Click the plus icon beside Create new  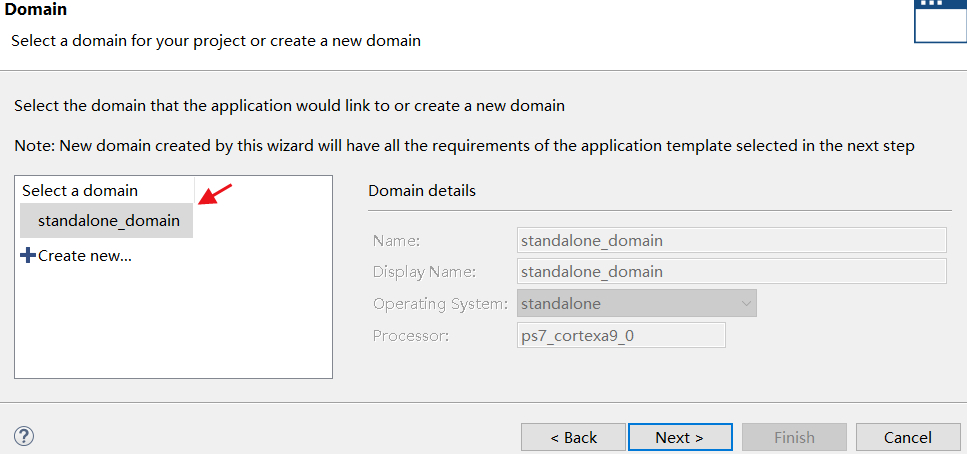28,256
